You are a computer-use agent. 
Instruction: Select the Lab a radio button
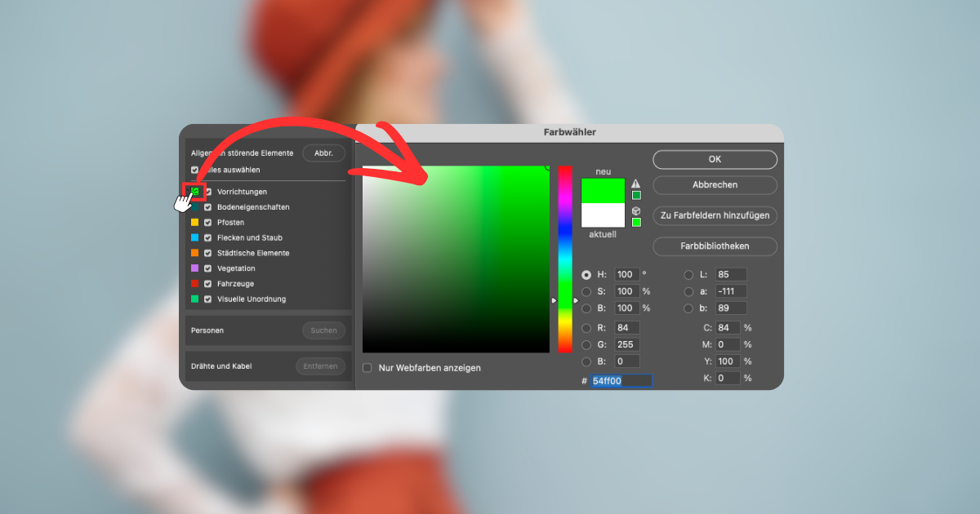click(688, 291)
